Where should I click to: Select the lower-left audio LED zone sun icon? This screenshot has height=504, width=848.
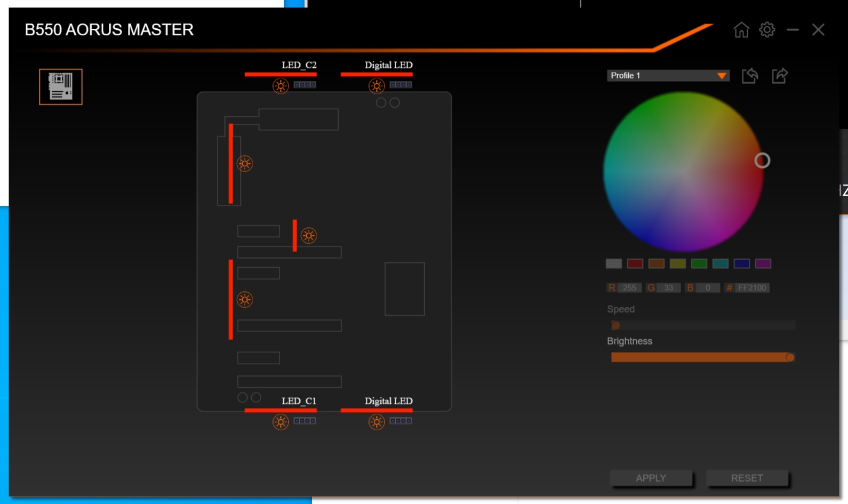point(245,300)
